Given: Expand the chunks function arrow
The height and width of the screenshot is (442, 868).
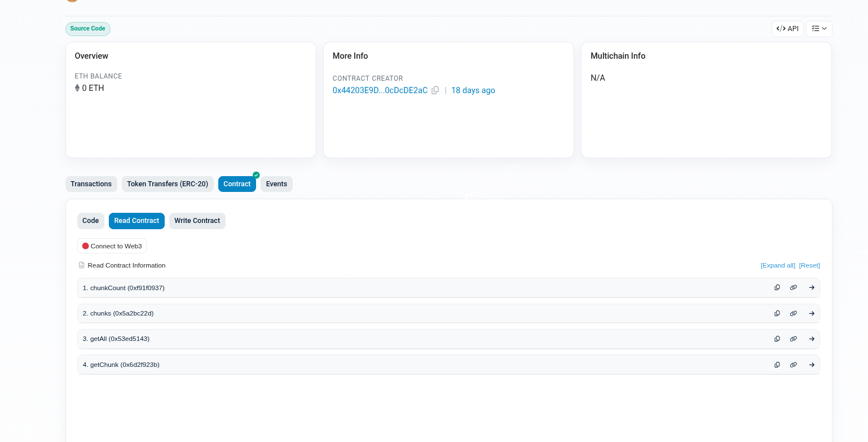Looking at the screenshot, I should tap(812, 313).
